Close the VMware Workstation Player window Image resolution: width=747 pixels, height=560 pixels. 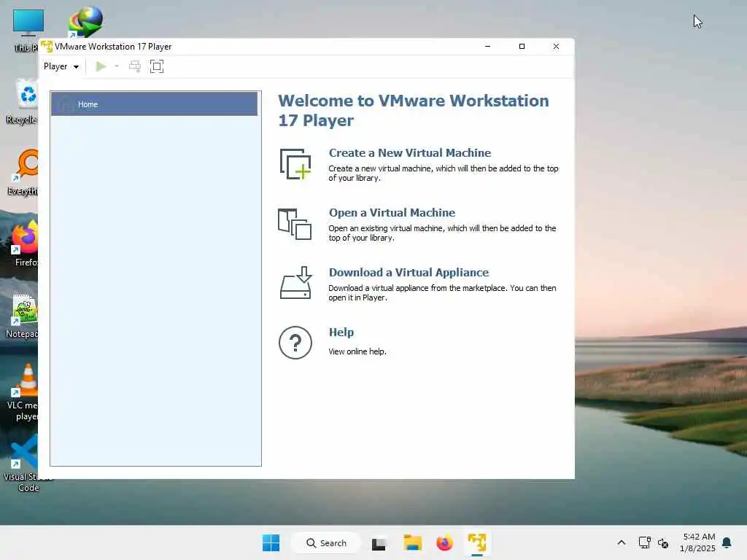[556, 46]
